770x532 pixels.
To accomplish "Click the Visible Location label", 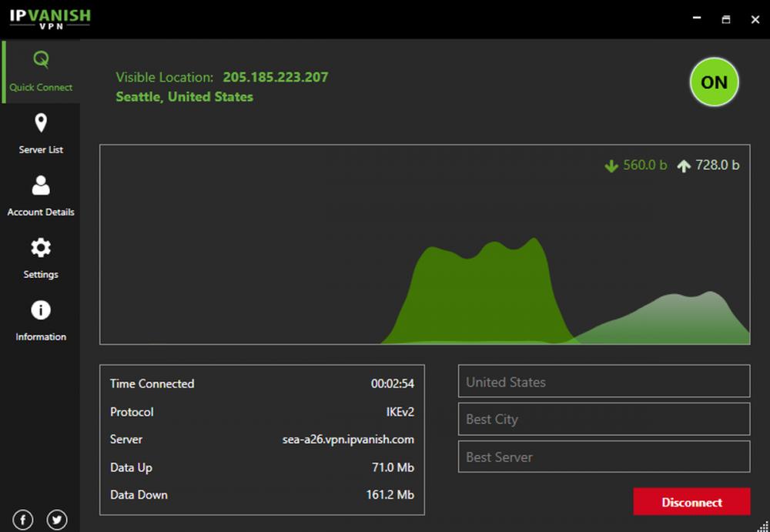I will (165, 77).
